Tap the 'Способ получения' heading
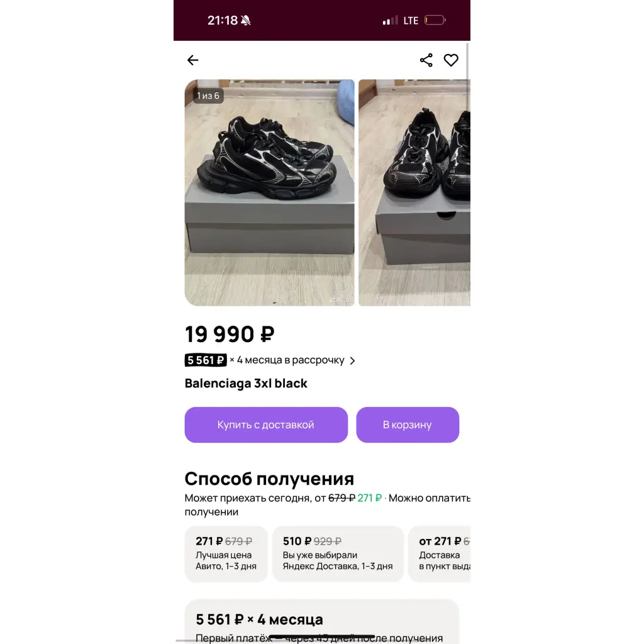The height and width of the screenshot is (644, 644). click(x=269, y=479)
